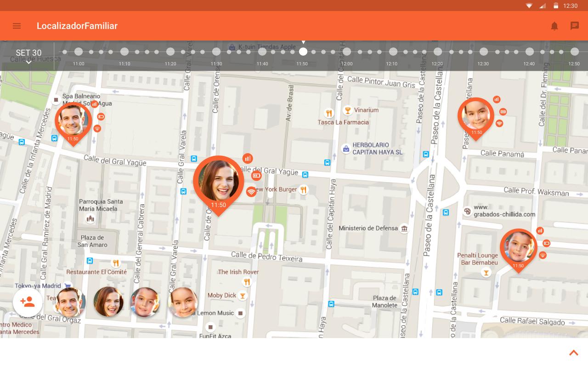Jump timeline to the 12:20 marker
588x368 pixels.
[x=438, y=52]
